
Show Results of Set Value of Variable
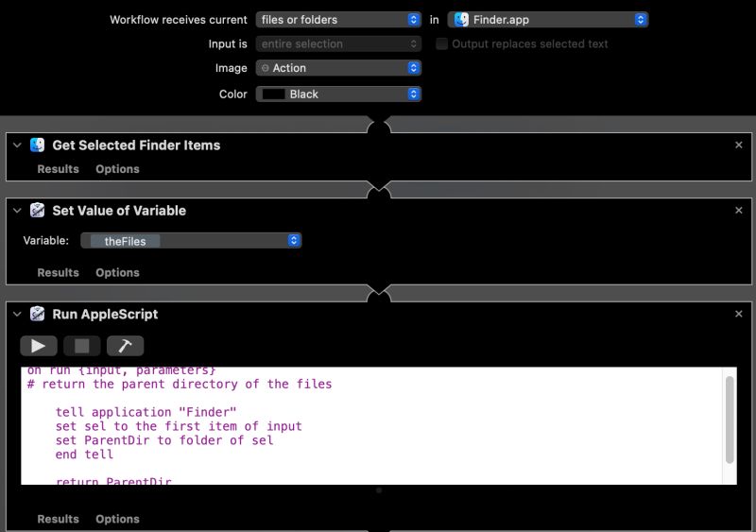(58, 272)
